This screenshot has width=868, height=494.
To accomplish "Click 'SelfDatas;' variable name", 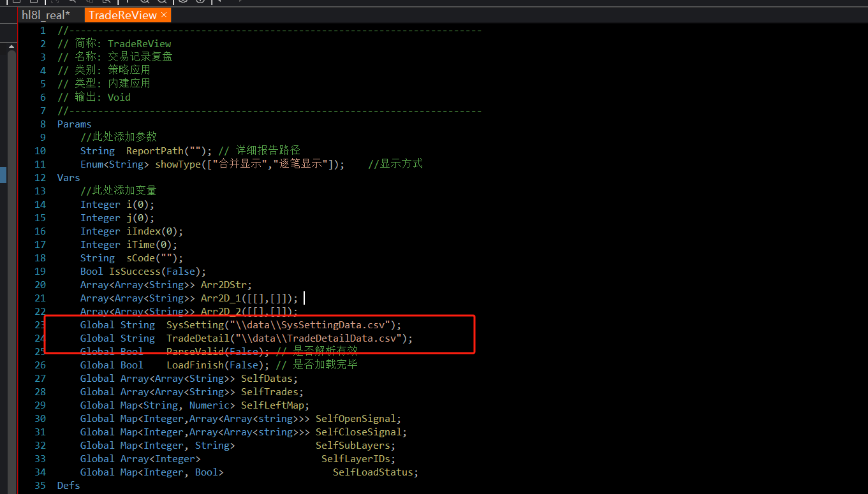I will 269,379.
